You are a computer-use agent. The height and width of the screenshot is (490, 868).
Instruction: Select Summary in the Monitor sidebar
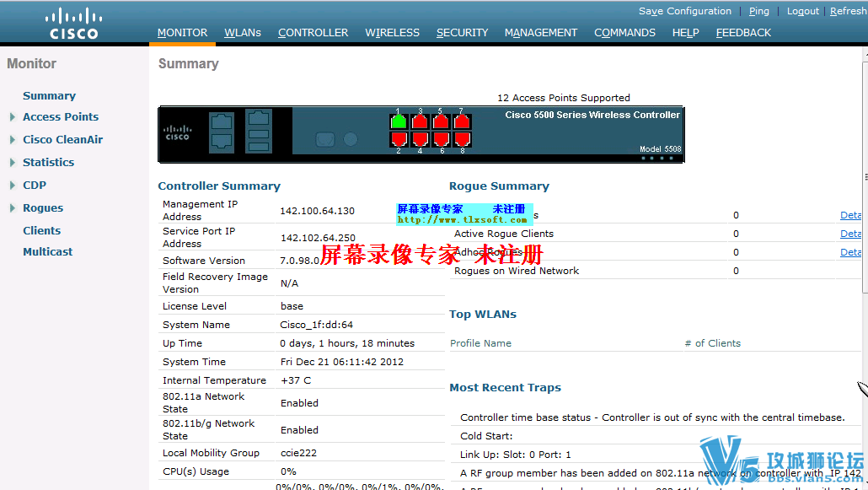coord(49,96)
